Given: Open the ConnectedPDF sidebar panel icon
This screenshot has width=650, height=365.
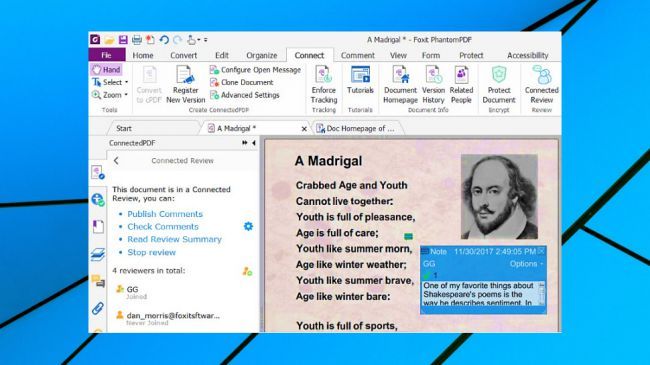Looking at the screenshot, I should coord(98,172).
